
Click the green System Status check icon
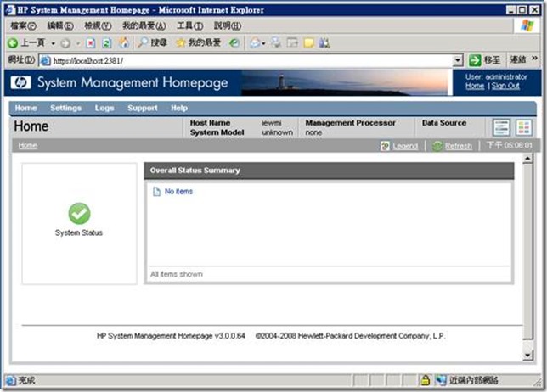pos(79,213)
